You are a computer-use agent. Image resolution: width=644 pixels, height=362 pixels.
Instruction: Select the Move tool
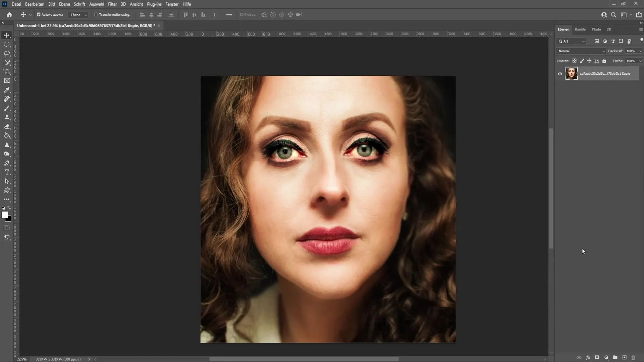(7, 35)
